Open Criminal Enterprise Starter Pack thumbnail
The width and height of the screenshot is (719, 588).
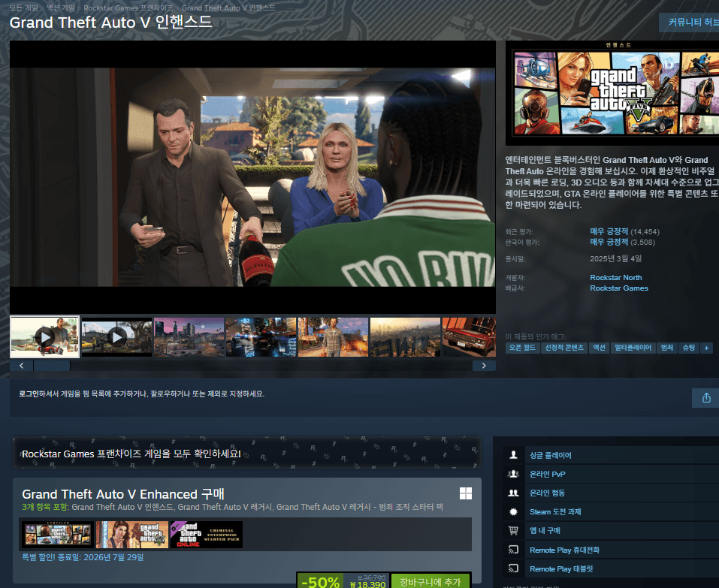[x=207, y=535]
